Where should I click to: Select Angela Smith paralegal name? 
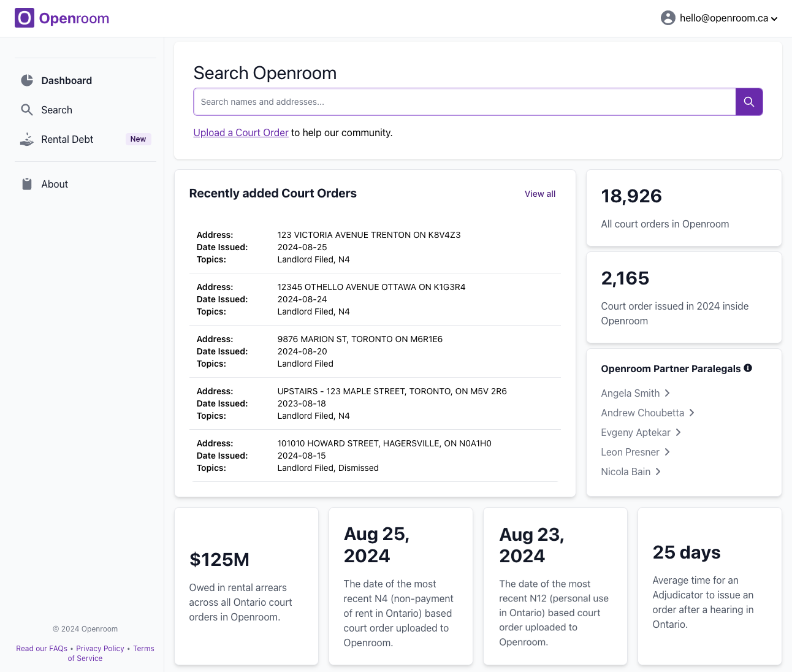630,393
